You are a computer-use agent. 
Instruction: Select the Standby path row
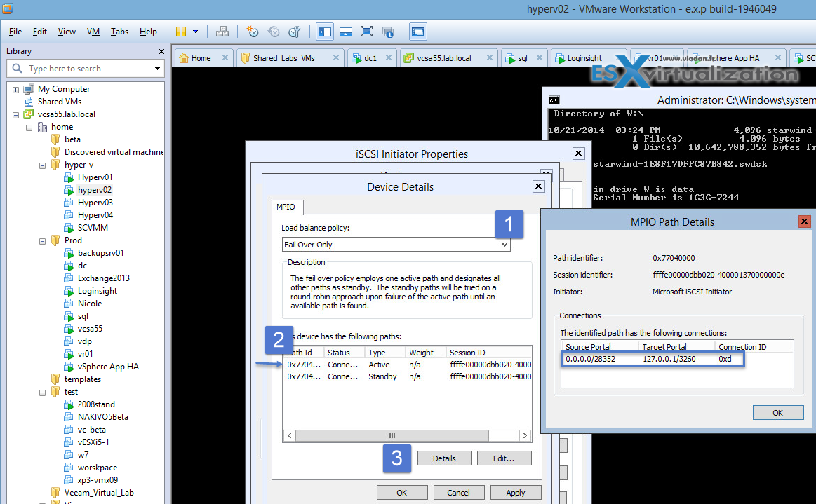pos(408,376)
